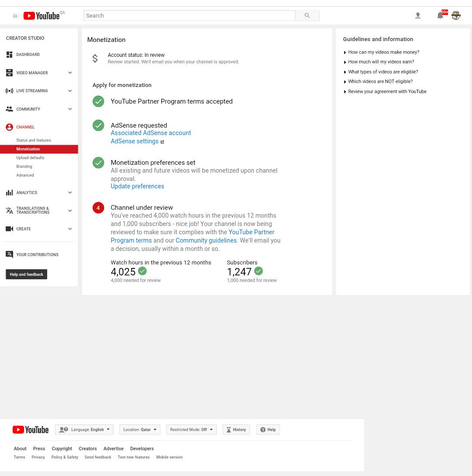Viewport: 472px width, 476px height.
Task: Click the red step 4 circle
Action: coord(98,208)
